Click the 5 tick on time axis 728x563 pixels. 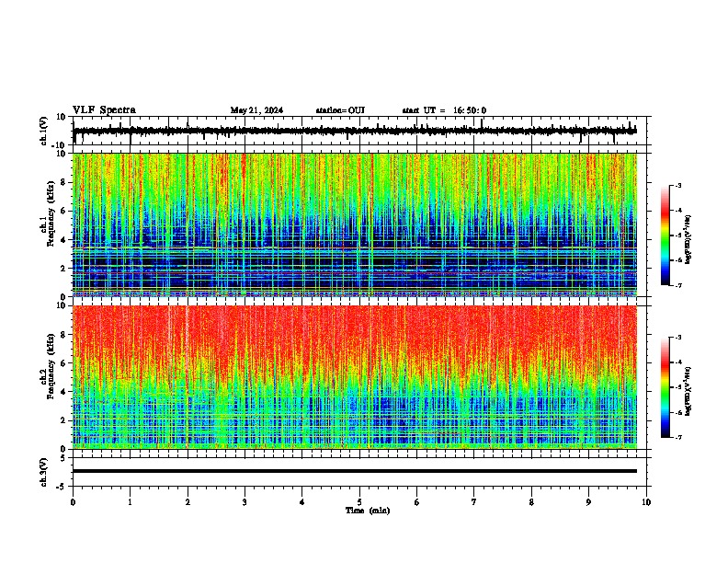point(359,502)
